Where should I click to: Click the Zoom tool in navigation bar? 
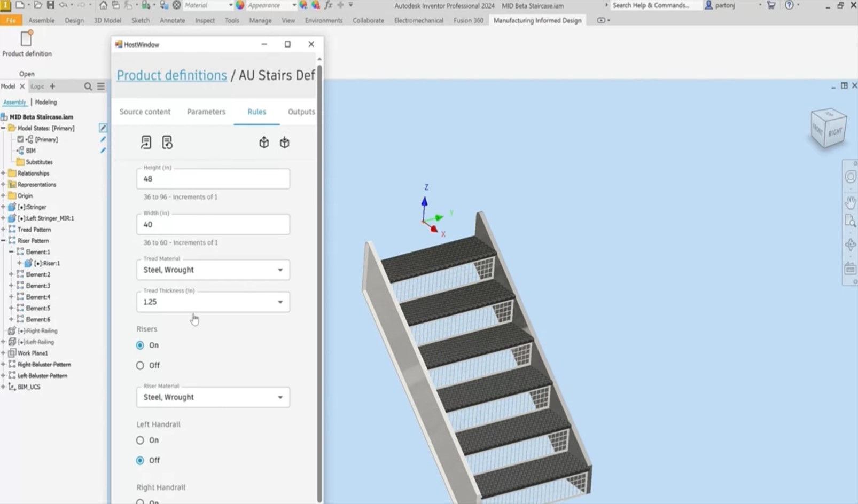point(851,221)
